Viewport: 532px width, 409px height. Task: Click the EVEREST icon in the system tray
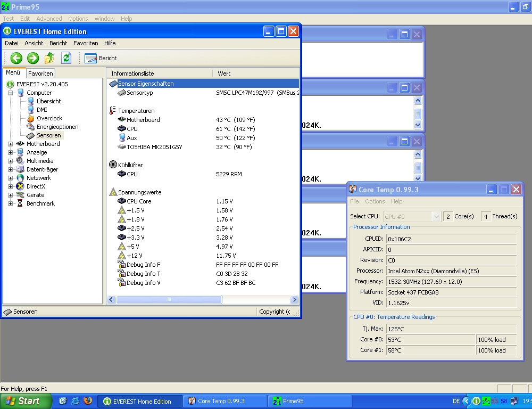point(476,401)
